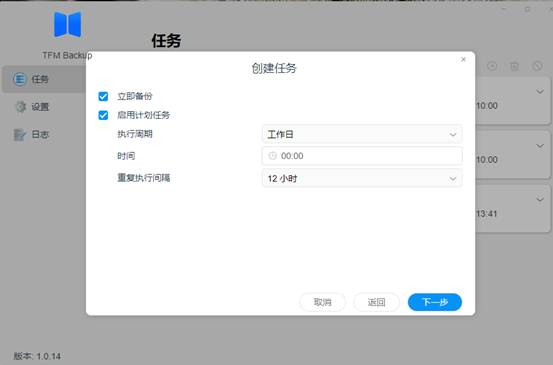Click the 任务 list icon in sidebar
The image size is (553, 365).
pos(20,79)
